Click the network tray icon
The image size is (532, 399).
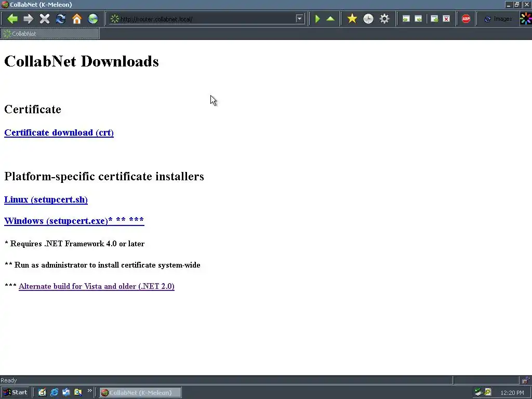(478, 392)
